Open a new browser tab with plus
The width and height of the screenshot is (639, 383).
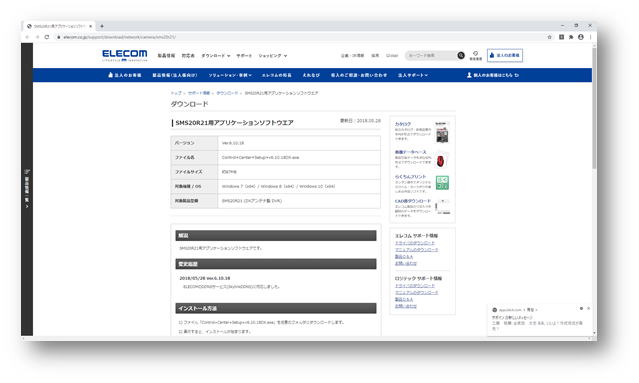pos(102,26)
